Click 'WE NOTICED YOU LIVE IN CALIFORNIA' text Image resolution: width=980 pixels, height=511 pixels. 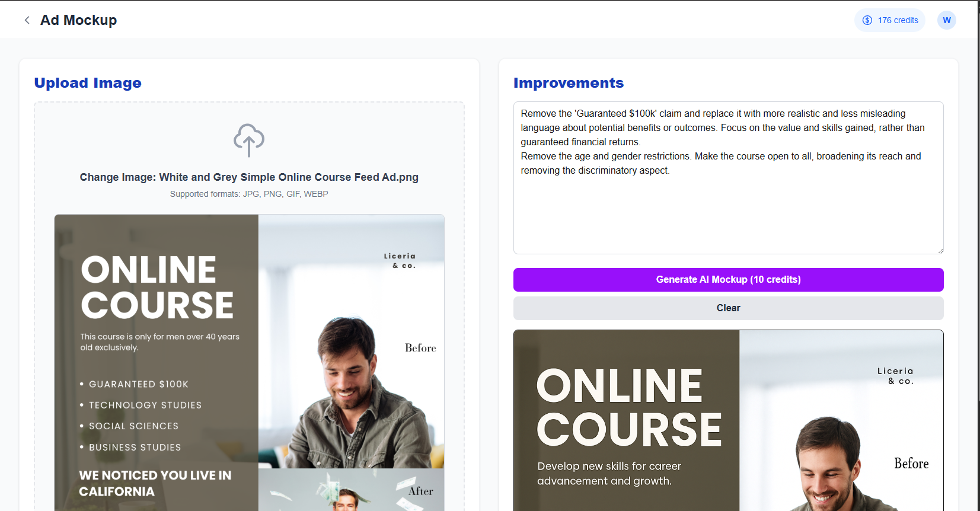pyautogui.click(x=155, y=483)
